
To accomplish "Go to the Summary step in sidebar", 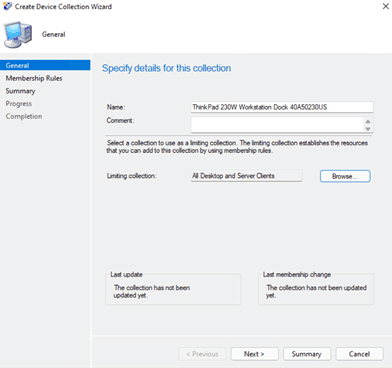I will 20,91.
